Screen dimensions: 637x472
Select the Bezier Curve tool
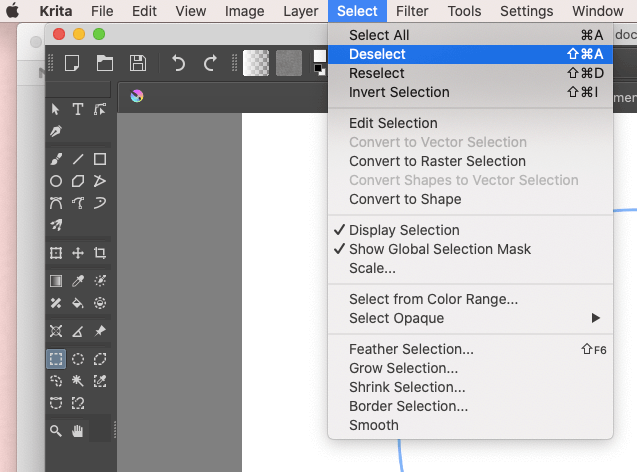point(56,203)
